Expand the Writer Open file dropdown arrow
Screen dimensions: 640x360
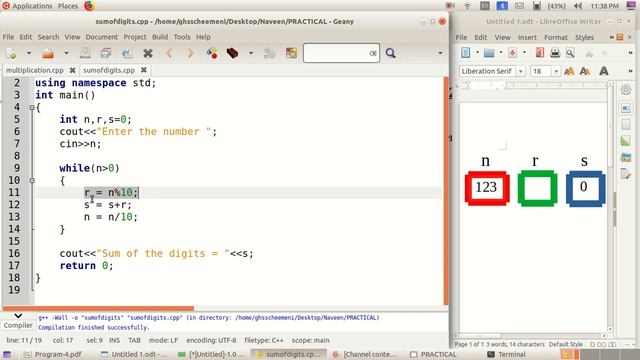coord(501,53)
